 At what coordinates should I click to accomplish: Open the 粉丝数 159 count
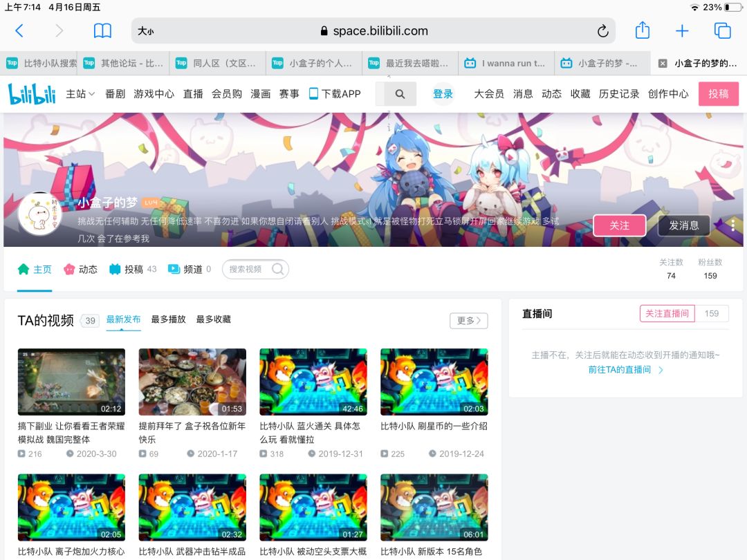tap(710, 268)
